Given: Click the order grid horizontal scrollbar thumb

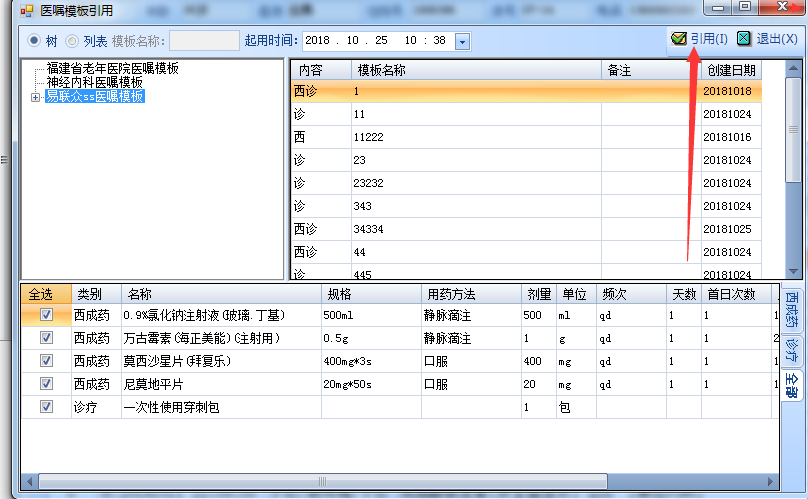Looking at the screenshot, I should [x=323, y=481].
